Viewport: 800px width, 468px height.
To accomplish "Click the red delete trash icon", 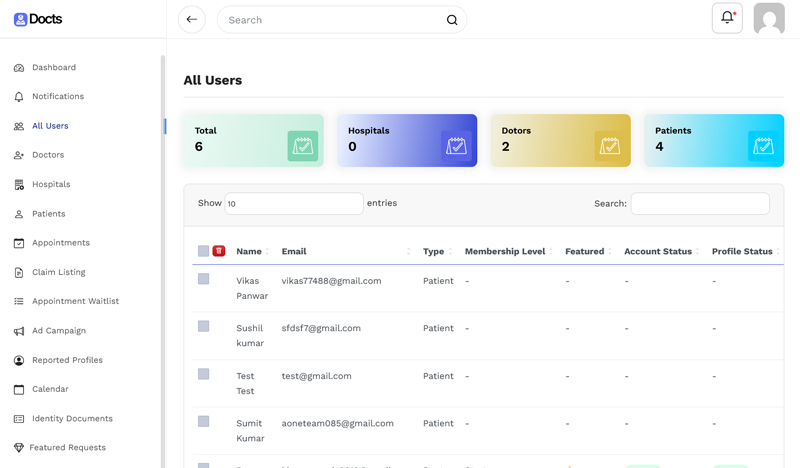I will pyautogui.click(x=219, y=251).
